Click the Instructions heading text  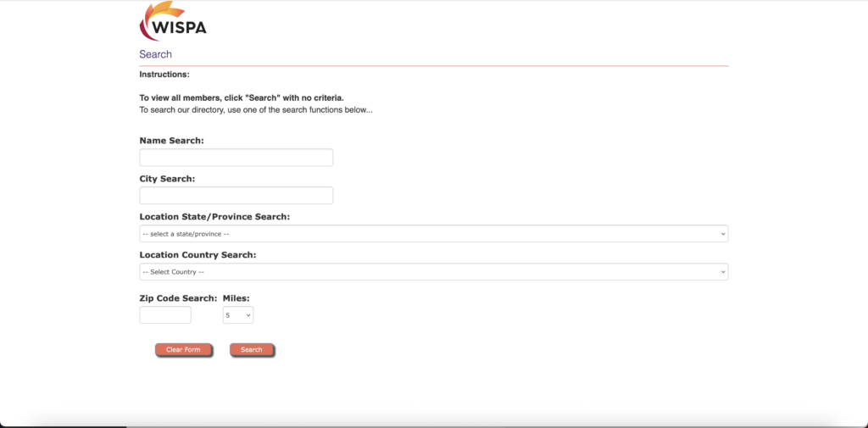[x=164, y=75]
